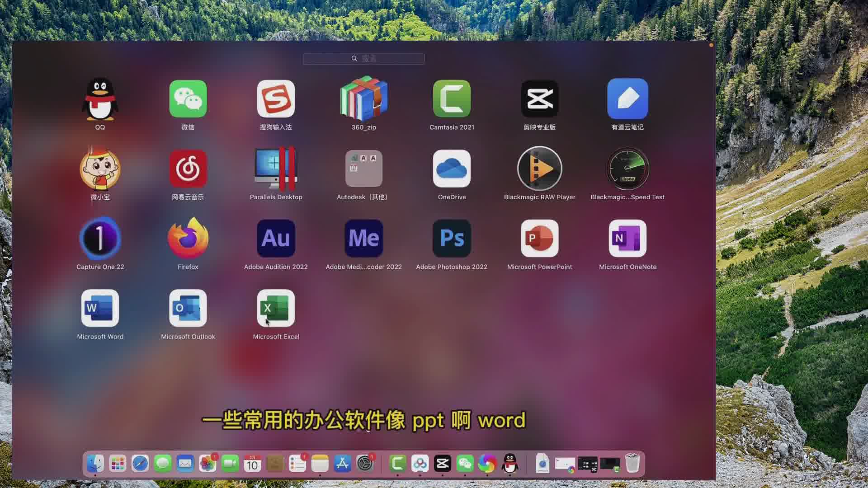Open Mail from the Dock
The width and height of the screenshot is (868, 488).
click(x=185, y=464)
